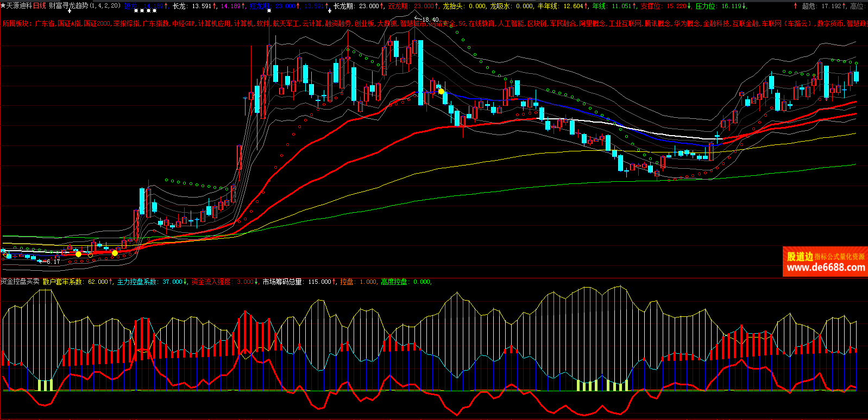Click the red up arrow beside 超危

[x=795, y=6]
